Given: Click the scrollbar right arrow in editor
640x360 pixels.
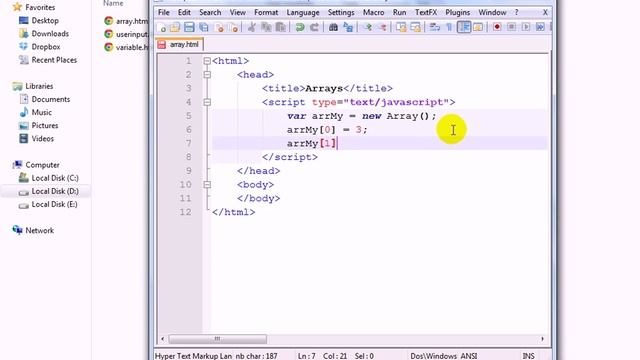Looking at the screenshot, I should [x=542, y=339].
